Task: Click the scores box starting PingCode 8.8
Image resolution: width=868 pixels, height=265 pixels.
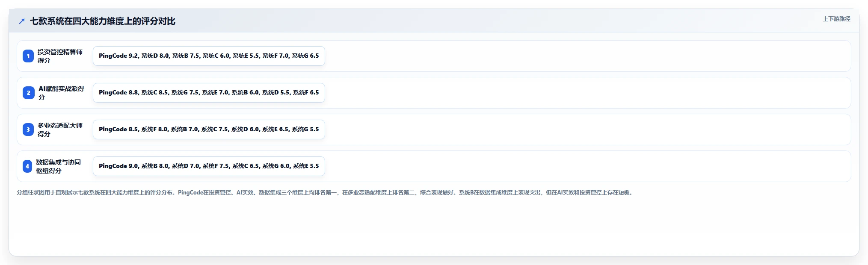Action: coord(209,93)
